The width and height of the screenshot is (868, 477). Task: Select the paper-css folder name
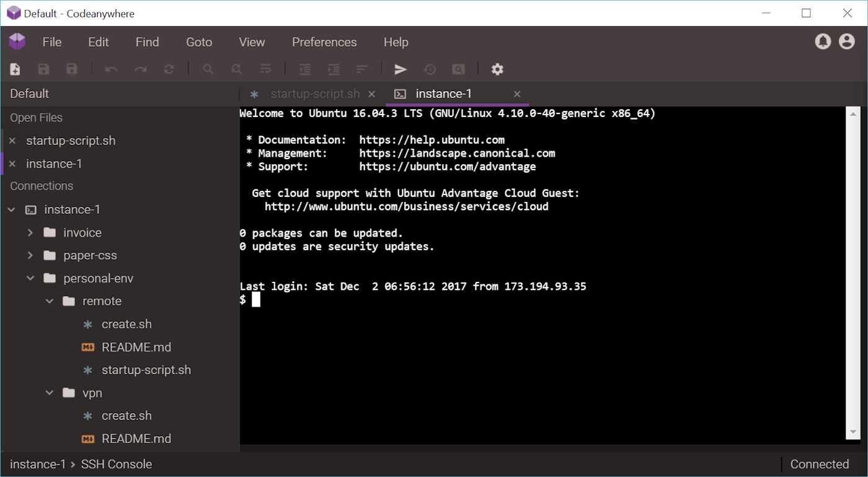90,256
